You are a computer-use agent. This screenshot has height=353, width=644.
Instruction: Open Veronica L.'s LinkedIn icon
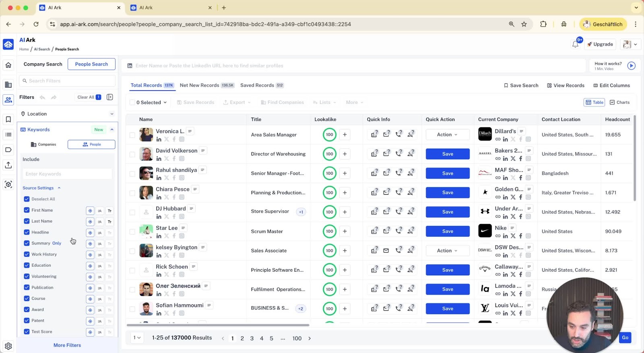[159, 139]
